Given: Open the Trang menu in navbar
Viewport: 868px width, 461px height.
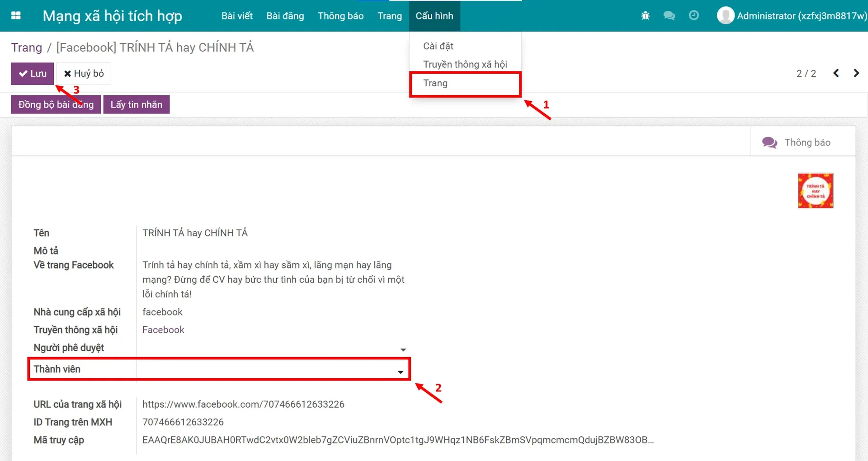Looking at the screenshot, I should [390, 16].
